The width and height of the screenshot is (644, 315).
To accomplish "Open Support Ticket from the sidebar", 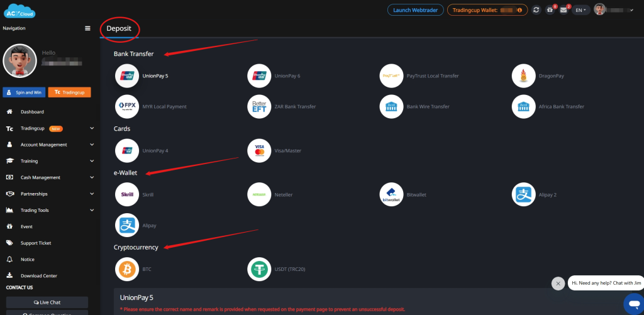I will [36, 243].
